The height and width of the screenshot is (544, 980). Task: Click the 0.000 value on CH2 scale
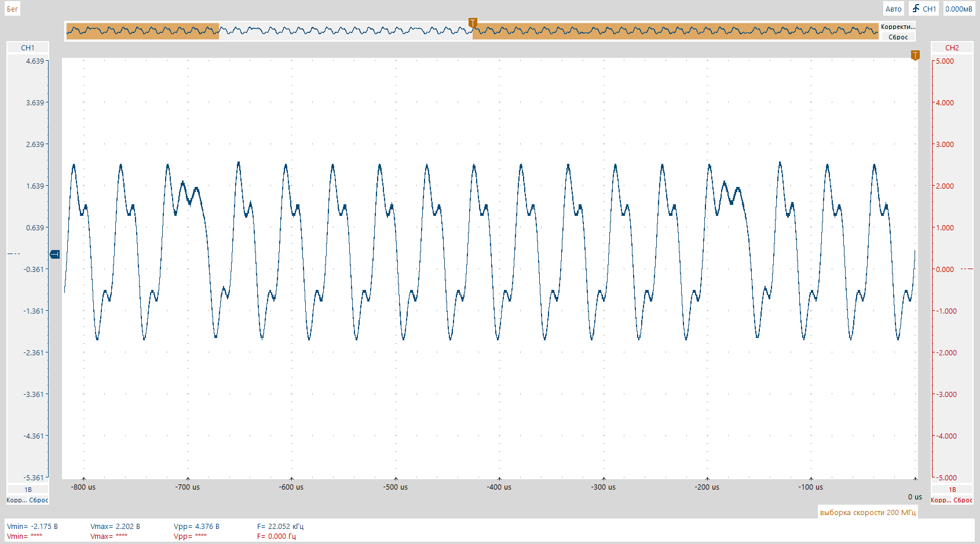[945, 269]
